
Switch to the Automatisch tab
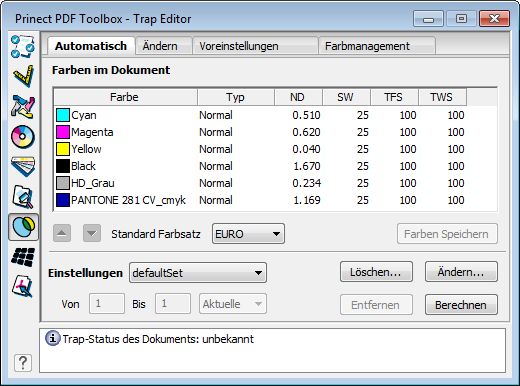coord(91,46)
